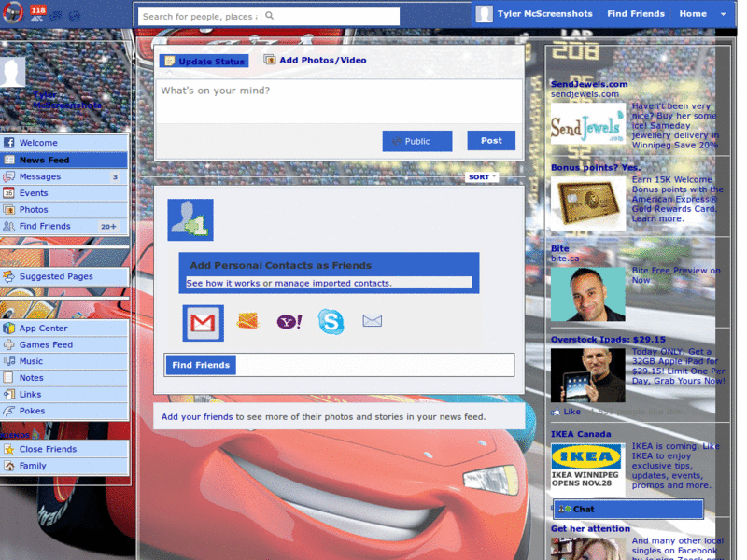Click the search magnifier icon
This screenshot has height=560, width=747.
269,16
